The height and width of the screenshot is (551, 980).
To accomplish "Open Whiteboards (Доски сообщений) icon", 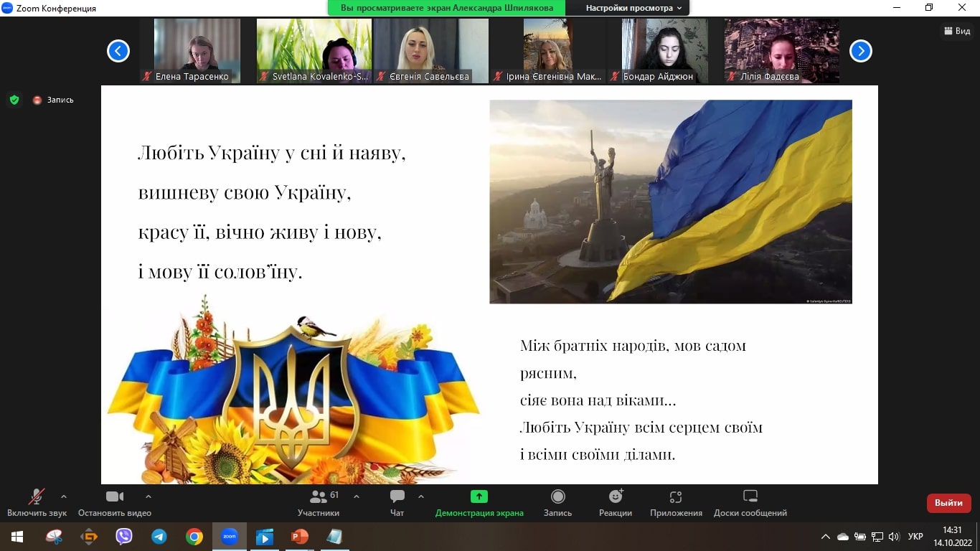I will 750,496.
